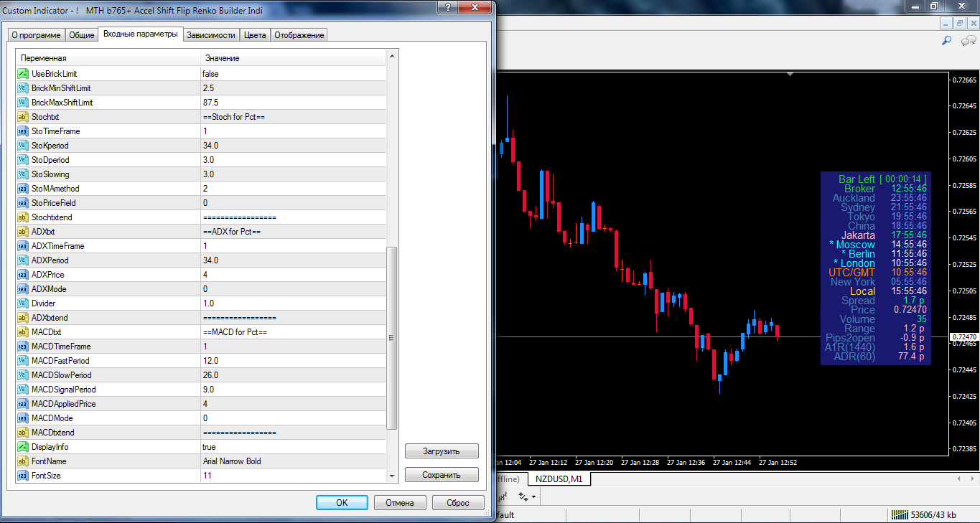980x523 pixels.
Task: Switch to the Зависимости tab
Action: coord(210,35)
